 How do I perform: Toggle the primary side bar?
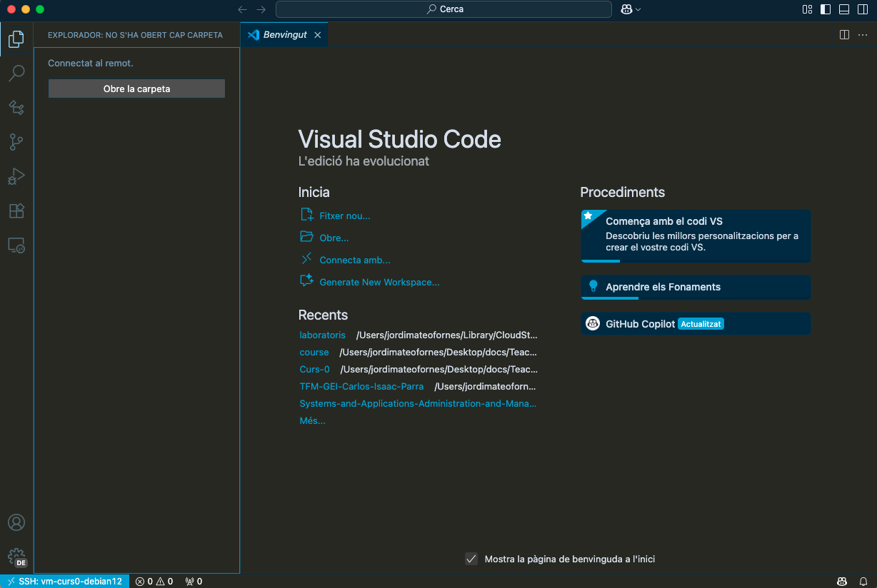click(x=826, y=9)
